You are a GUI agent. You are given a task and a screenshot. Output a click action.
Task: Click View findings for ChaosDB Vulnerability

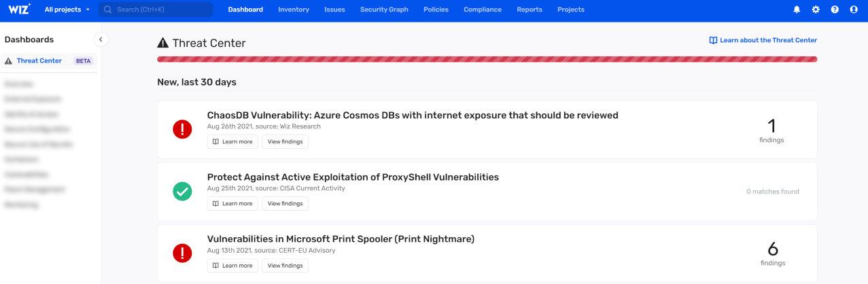pos(285,141)
